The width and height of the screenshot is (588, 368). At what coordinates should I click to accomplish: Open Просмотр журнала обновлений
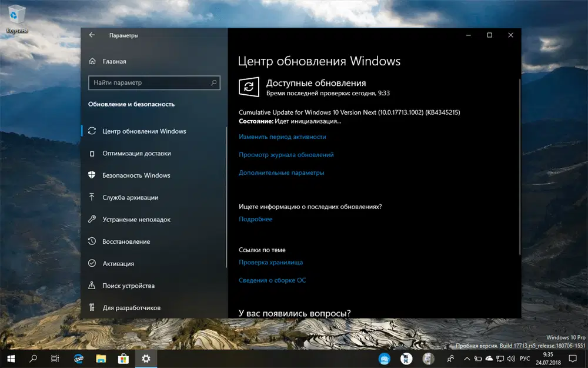(288, 154)
